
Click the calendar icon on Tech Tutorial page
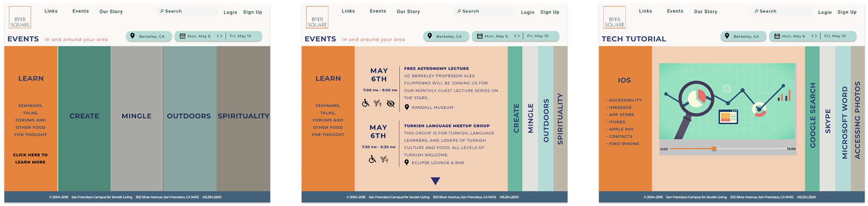[777, 36]
